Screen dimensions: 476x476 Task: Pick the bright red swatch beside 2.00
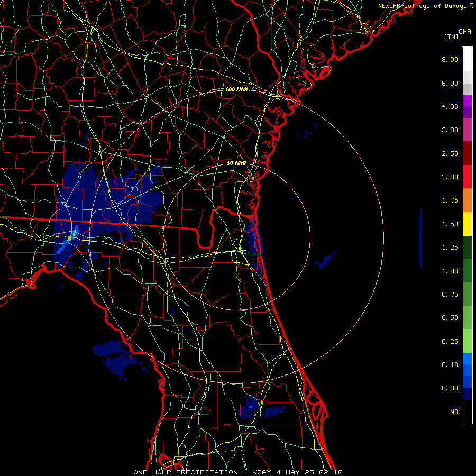(x=467, y=177)
